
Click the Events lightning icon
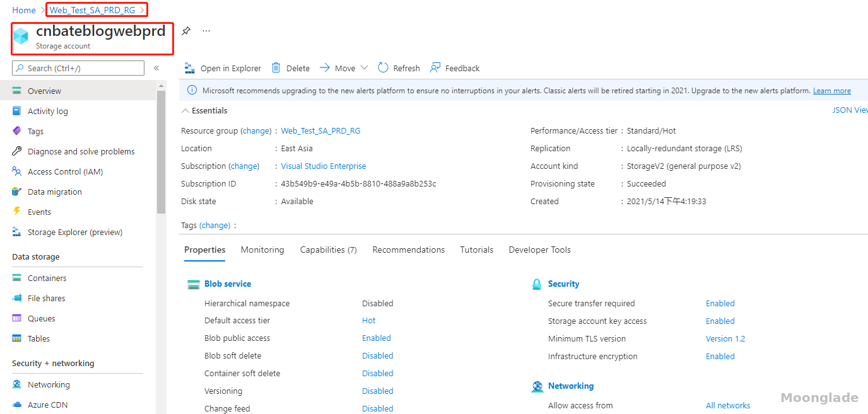point(17,212)
